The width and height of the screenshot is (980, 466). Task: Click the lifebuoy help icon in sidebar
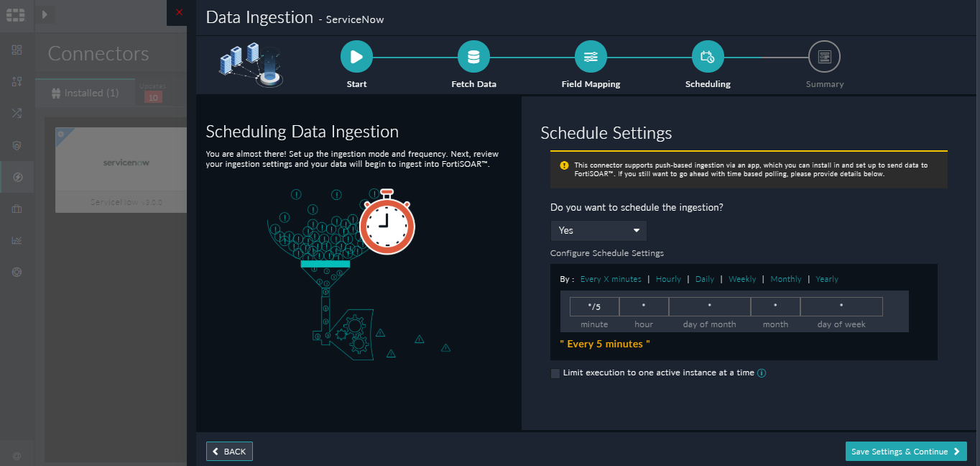click(x=17, y=272)
